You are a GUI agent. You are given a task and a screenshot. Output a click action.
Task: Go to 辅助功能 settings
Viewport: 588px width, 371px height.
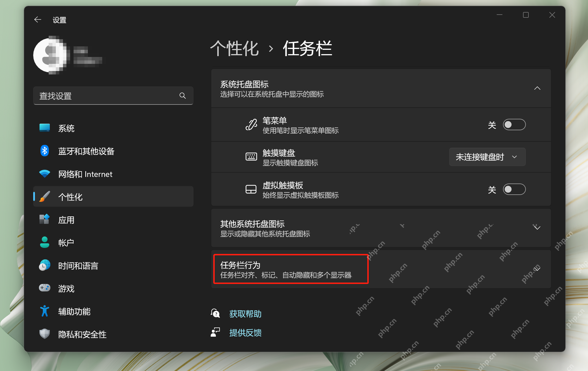click(x=113, y=311)
